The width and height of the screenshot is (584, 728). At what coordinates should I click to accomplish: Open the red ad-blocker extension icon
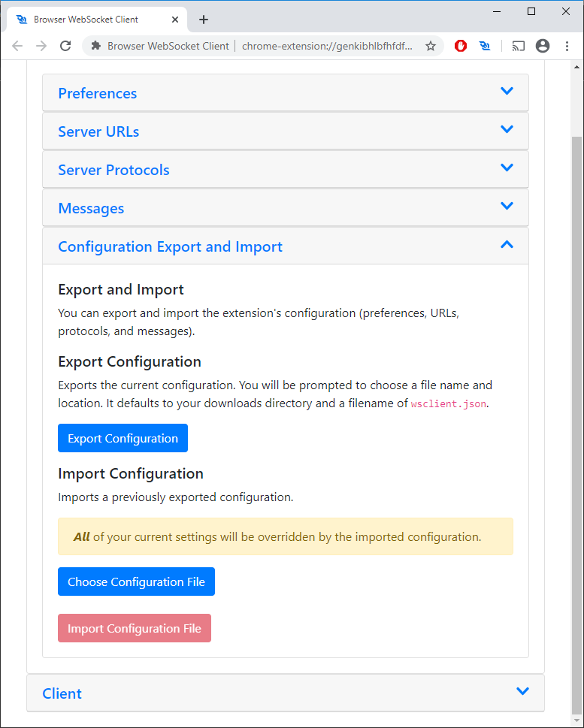tap(461, 46)
